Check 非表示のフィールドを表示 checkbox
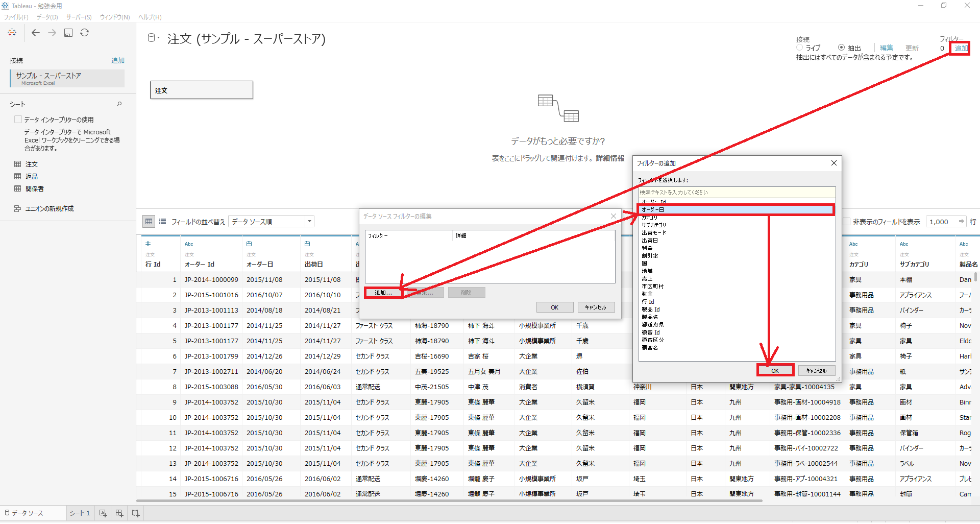Viewport: 980px width, 524px height. [846, 222]
